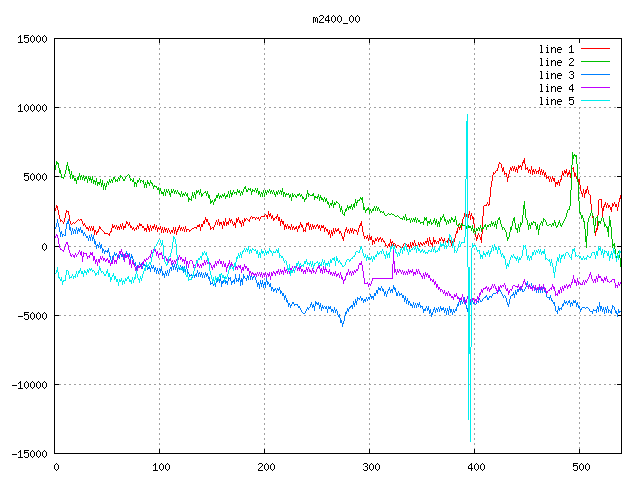
Task: Click the blue line 3 legend sample
Action: pyautogui.click(x=595, y=75)
